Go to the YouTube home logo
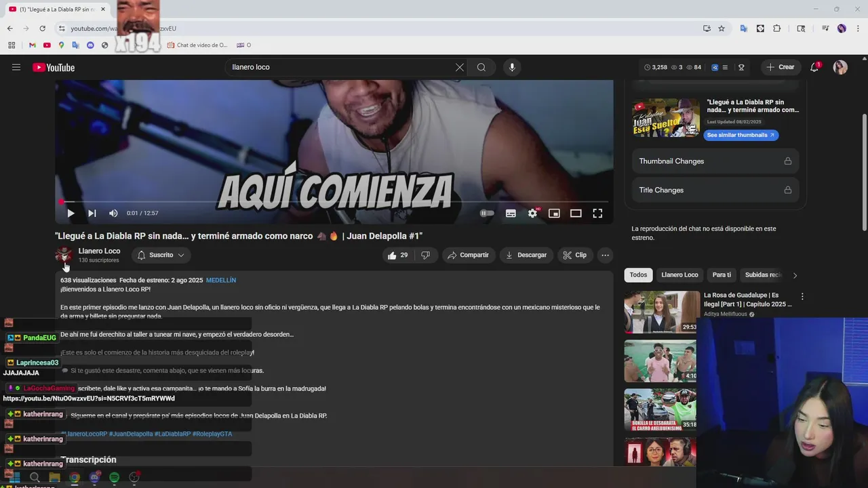Image resolution: width=868 pixels, height=488 pixels. pos(54,67)
